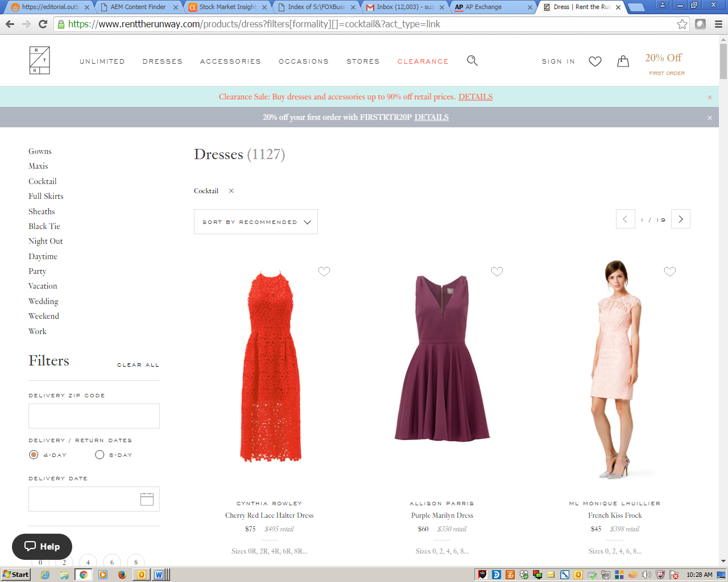Favorite the Cherry Red Lace Halter Dress
This screenshot has height=582, width=728.
(x=324, y=272)
